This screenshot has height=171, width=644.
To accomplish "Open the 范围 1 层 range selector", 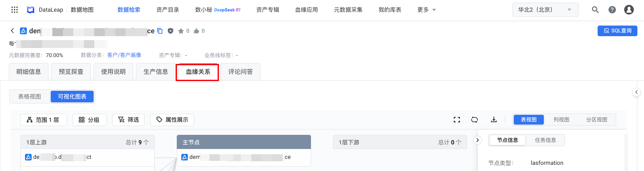I will tap(43, 120).
